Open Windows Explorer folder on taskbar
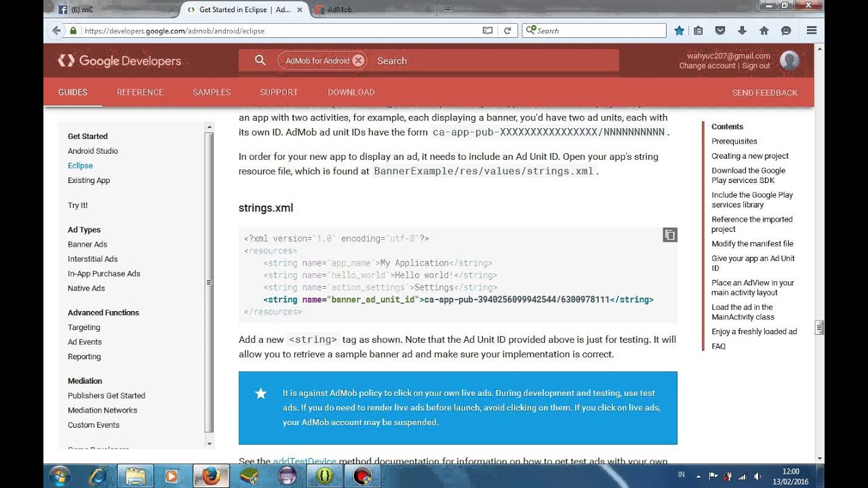868x488 pixels. [135, 476]
